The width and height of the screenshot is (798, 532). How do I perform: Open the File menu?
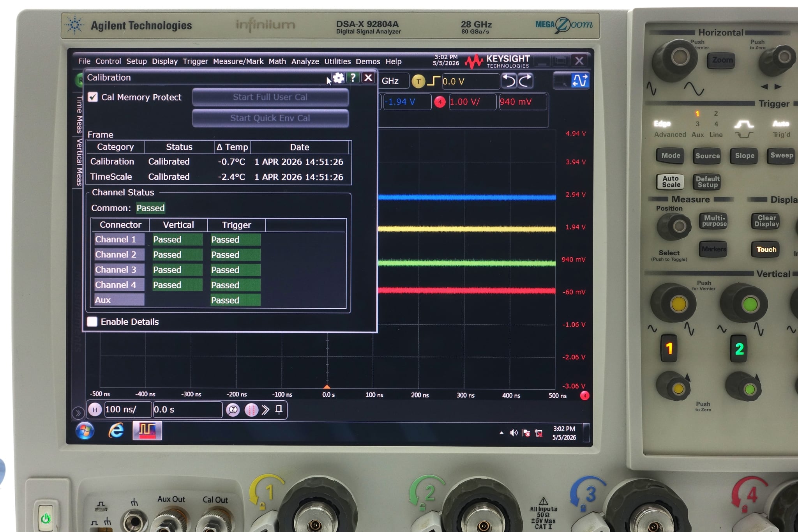tap(84, 61)
